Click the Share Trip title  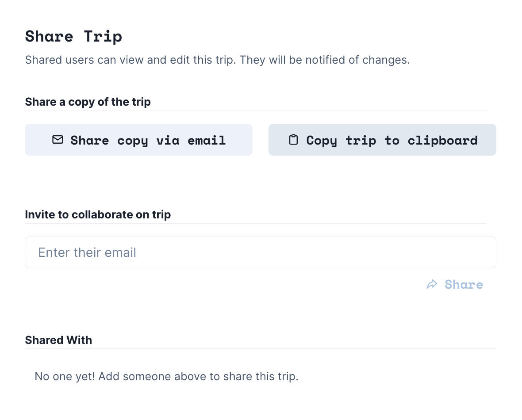73,36
